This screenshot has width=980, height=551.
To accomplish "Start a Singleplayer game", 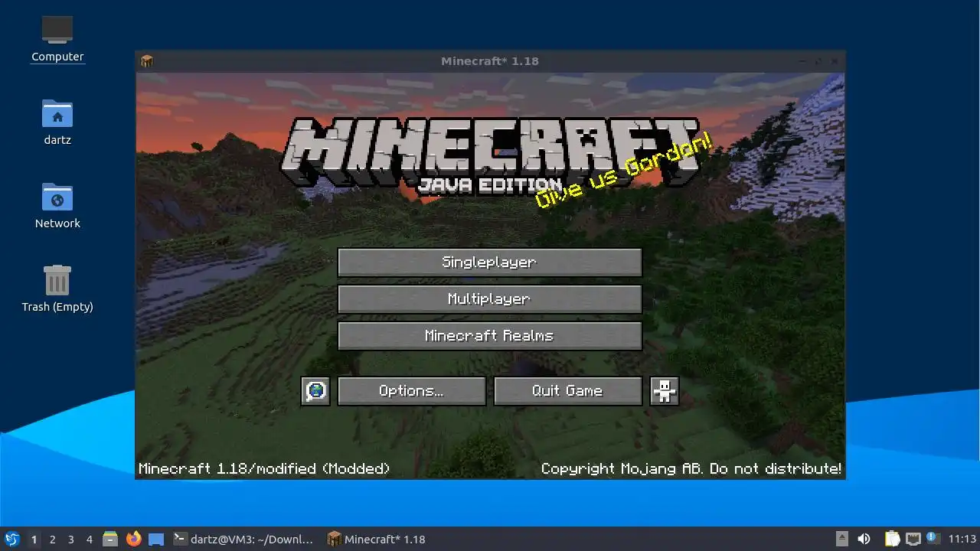I will coord(489,262).
